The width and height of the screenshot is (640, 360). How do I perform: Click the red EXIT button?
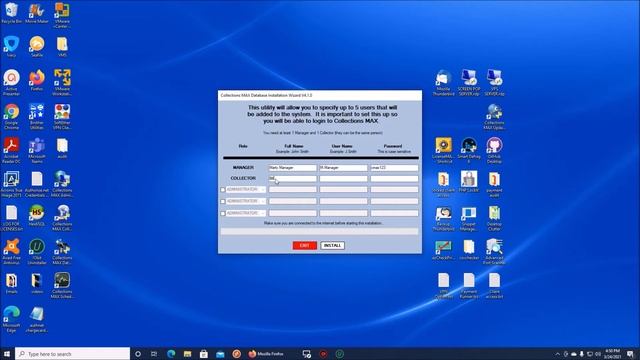(304, 245)
